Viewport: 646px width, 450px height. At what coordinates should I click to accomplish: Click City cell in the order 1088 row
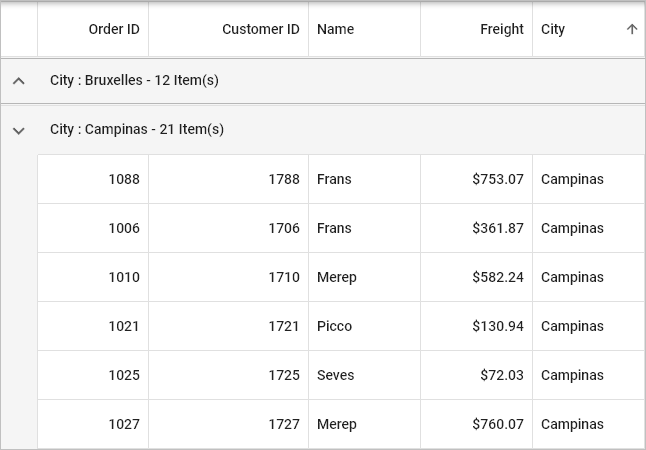(589, 179)
